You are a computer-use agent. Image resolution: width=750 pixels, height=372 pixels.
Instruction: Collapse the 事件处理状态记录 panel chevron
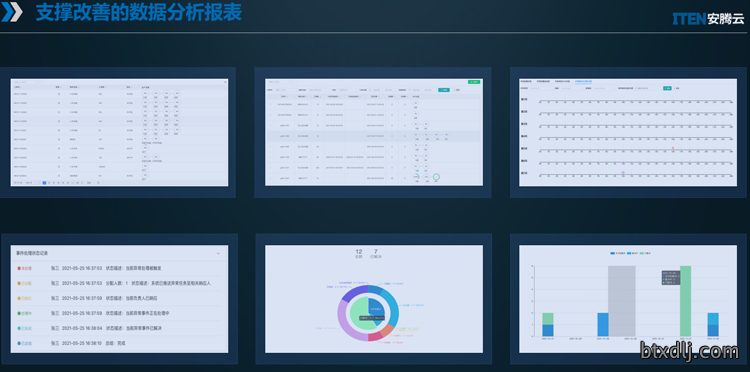pos(218,253)
